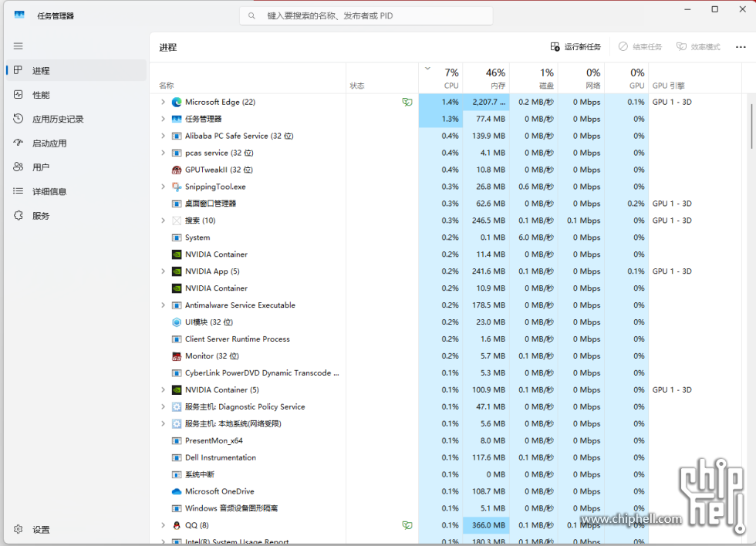
Task: Sort by the 状态 column header
Action: pos(383,78)
